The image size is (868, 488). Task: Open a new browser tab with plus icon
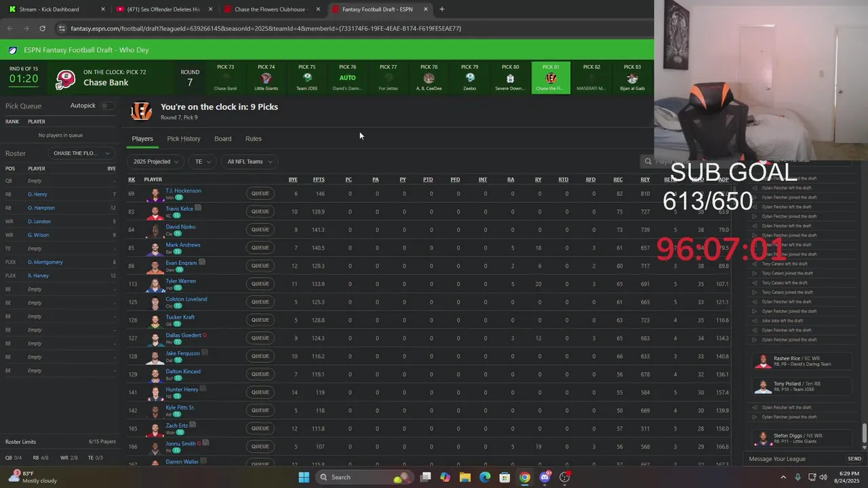pos(441,9)
